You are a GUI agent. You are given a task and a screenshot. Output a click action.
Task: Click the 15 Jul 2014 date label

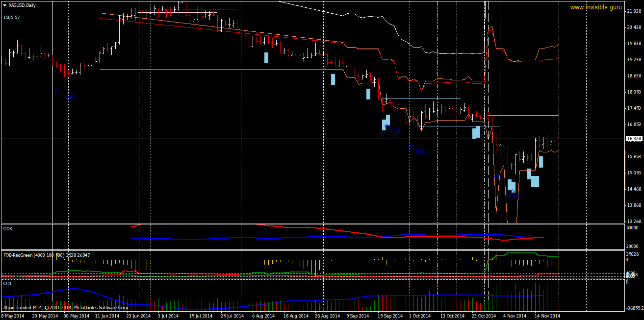tap(201, 316)
